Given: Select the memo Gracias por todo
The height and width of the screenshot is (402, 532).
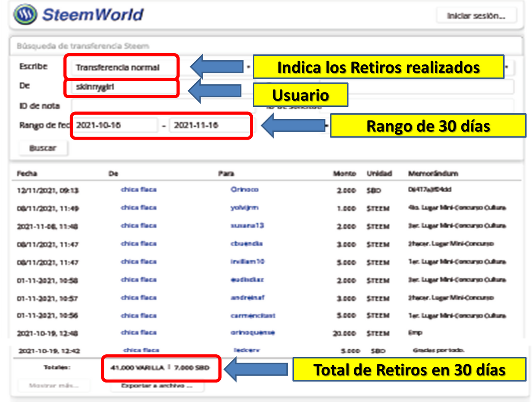Looking at the screenshot, I should click(x=438, y=351).
